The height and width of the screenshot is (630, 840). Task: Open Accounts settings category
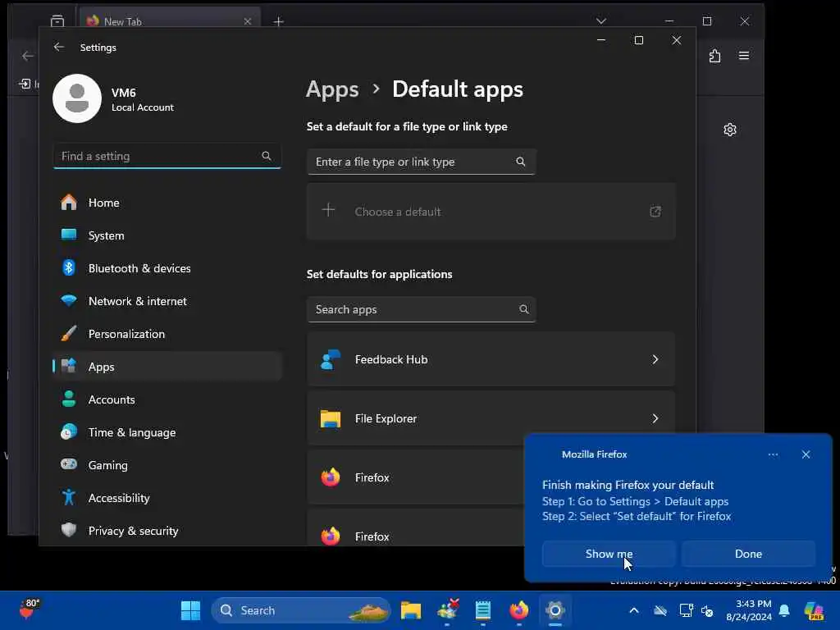tap(167, 399)
